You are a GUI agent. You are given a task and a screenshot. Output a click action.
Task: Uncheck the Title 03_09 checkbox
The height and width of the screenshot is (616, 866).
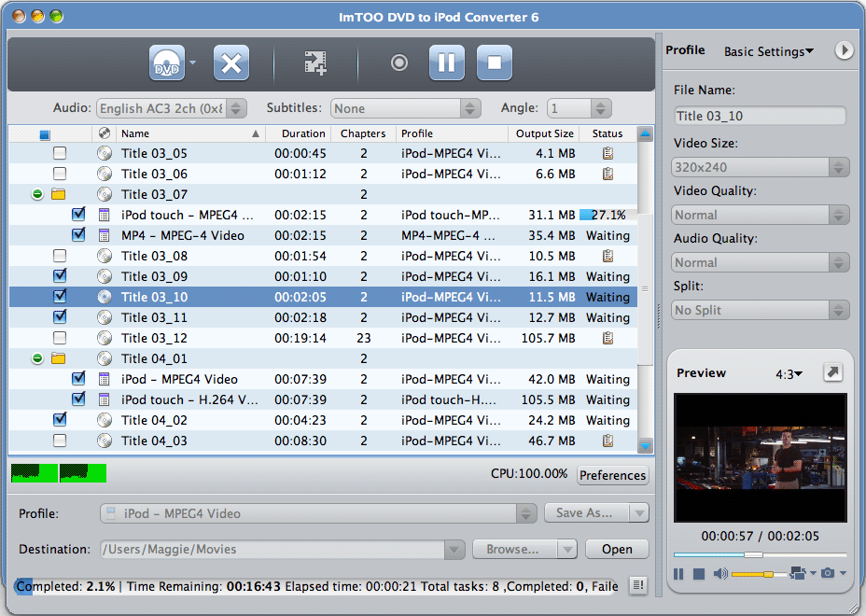coord(60,275)
